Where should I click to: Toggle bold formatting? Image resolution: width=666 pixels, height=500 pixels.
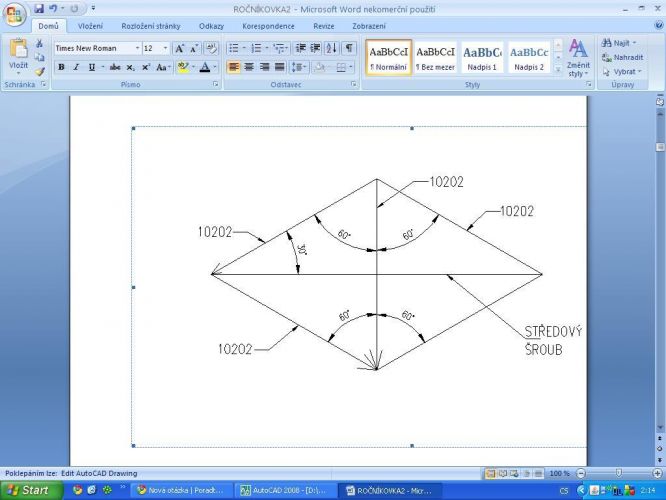[x=61, y=67]
